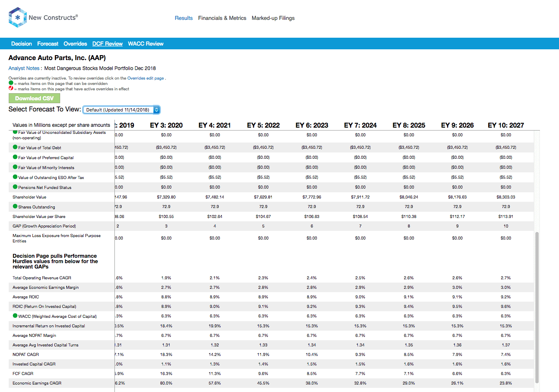Click the red checkmark legend icon for active overrides
559x392 pixels.
[11, 88]
